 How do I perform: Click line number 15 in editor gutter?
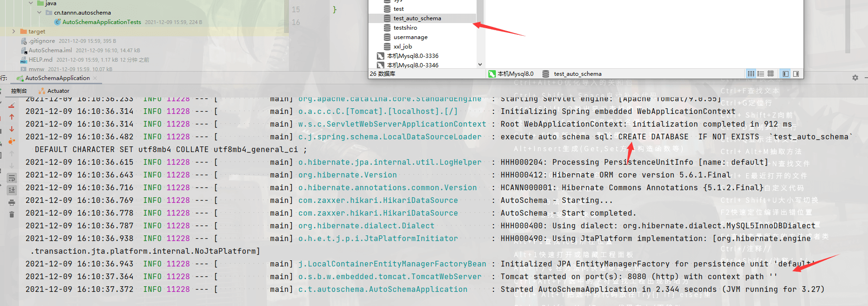coord(295,9)
